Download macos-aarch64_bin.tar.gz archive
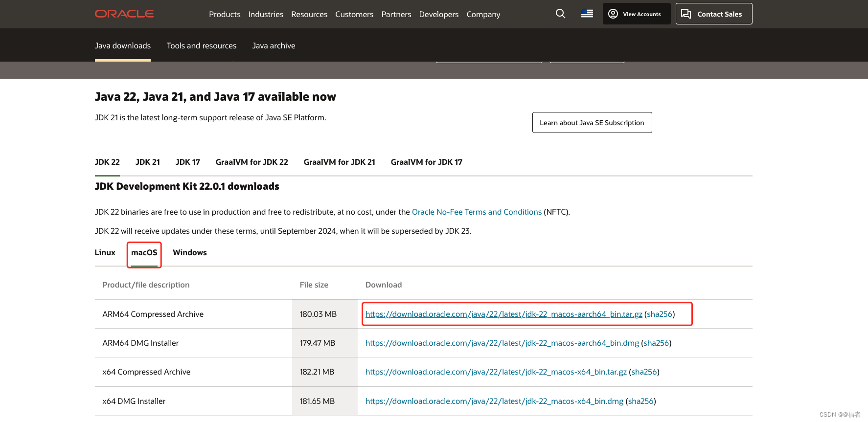The image size is (868, 422). 504,314
